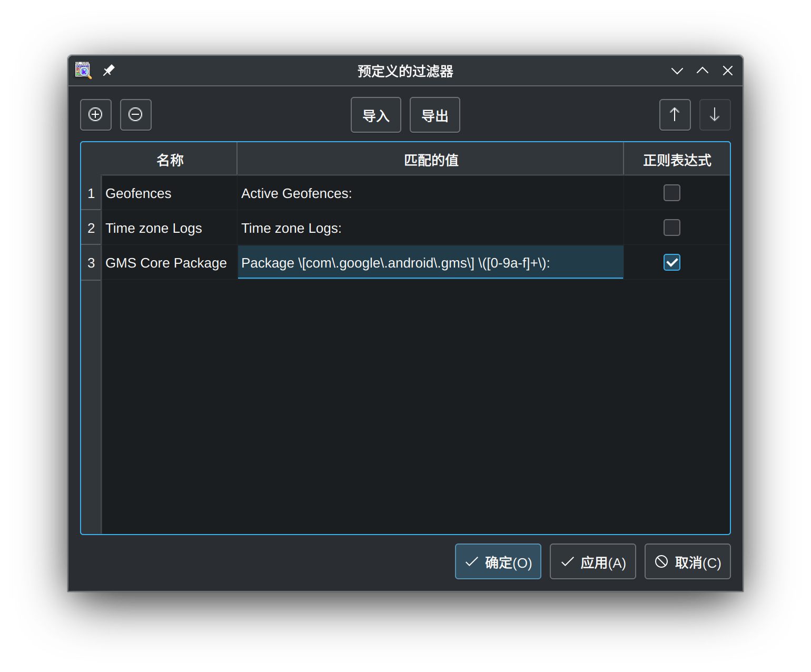This screenshot has height=672, width=811.
Task: Apply changes with 应用(A) button
Action: tap(593, 561)
